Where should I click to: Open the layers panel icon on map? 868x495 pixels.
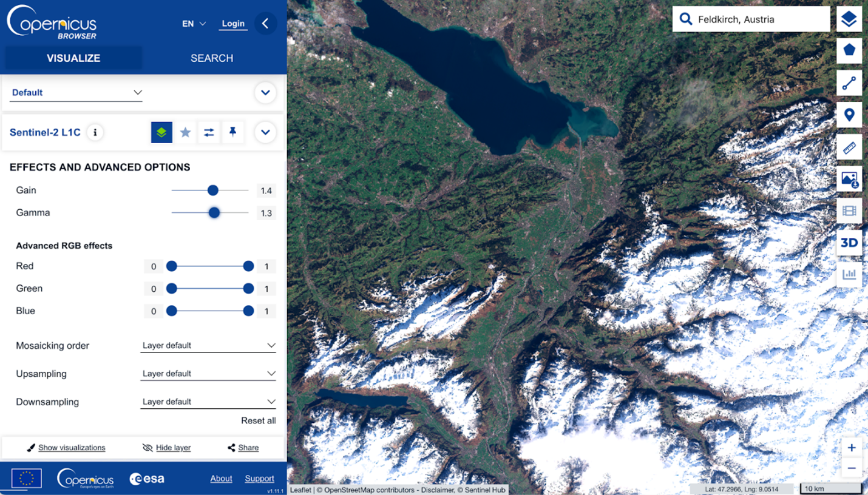click(x=849, y=19)
